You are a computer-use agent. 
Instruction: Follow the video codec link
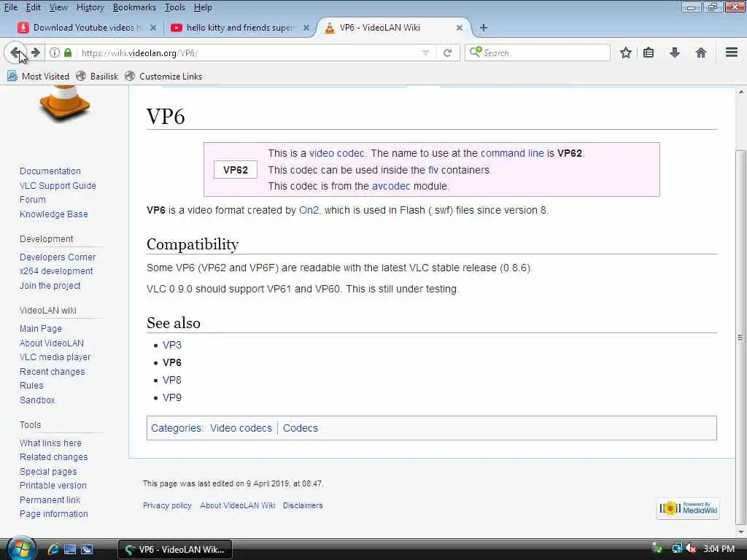336,153
